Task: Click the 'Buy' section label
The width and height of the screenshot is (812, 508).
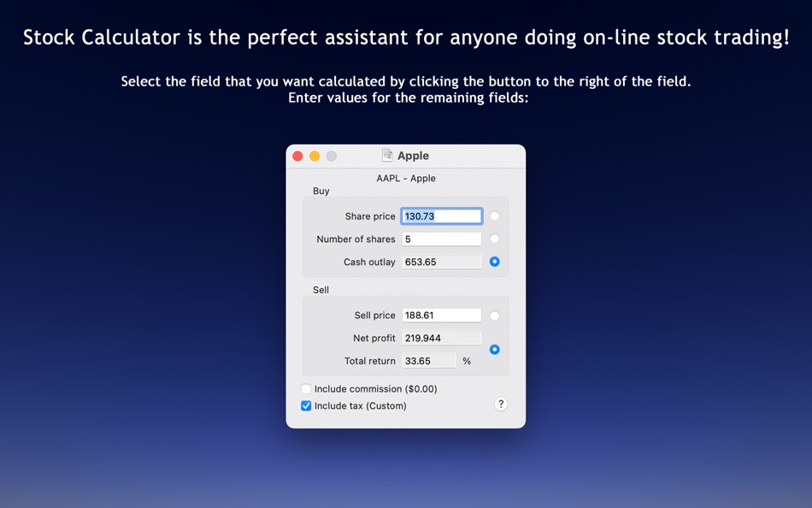Action: coord(321,191)
